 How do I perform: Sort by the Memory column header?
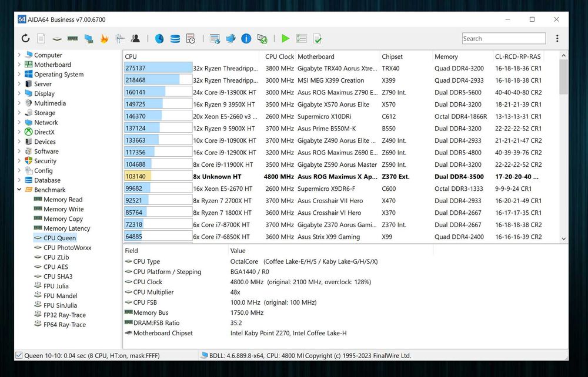pos(463,56)
